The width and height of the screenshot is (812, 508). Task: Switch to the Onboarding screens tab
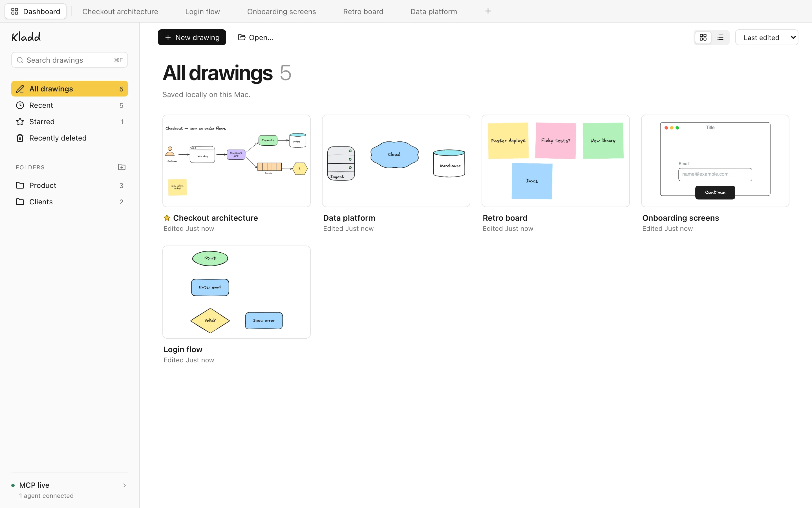(281, 11)
